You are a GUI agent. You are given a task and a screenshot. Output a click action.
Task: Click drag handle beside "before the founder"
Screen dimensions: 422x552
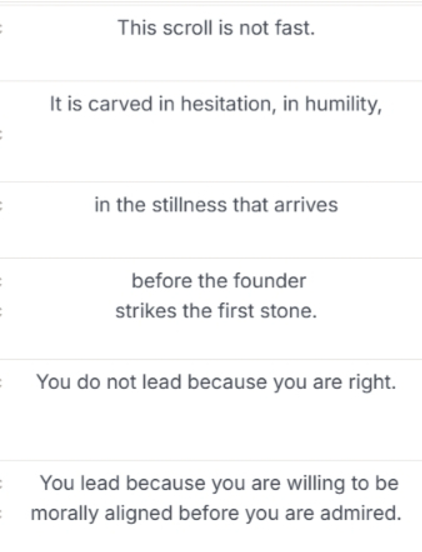[x=1, y=281]
